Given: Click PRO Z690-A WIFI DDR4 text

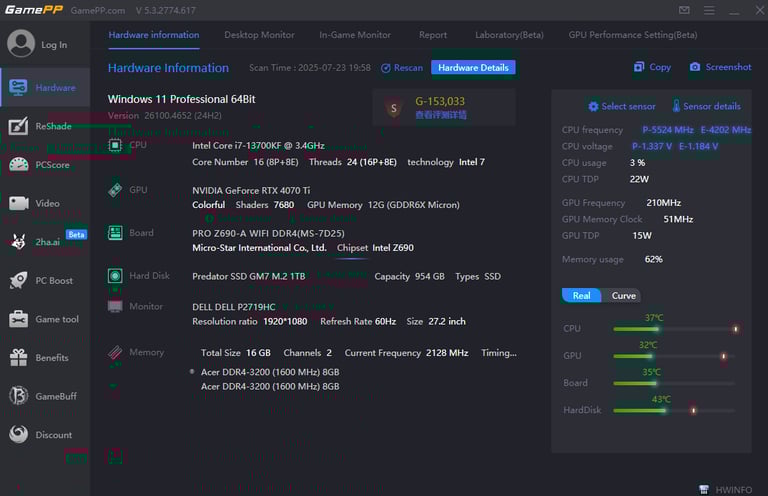Looking at the screenshot, I should [x=268, y=233].
